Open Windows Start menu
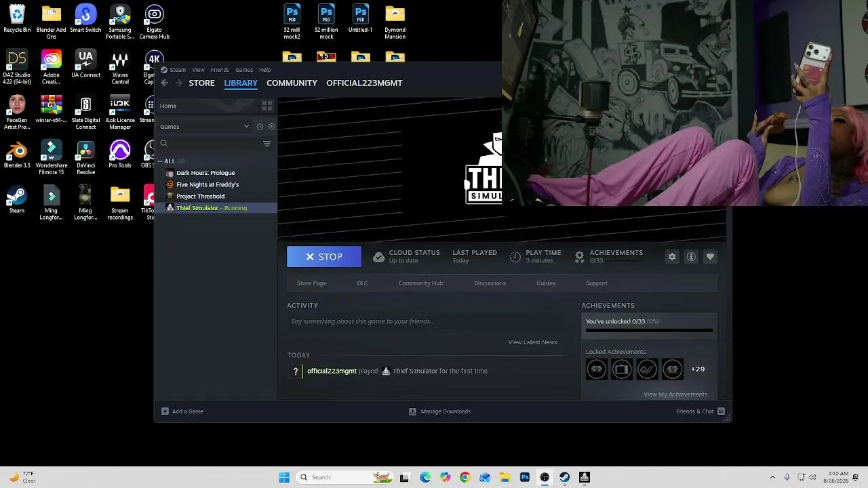Viewport: 868px width, 488px height. pos(284,477)
